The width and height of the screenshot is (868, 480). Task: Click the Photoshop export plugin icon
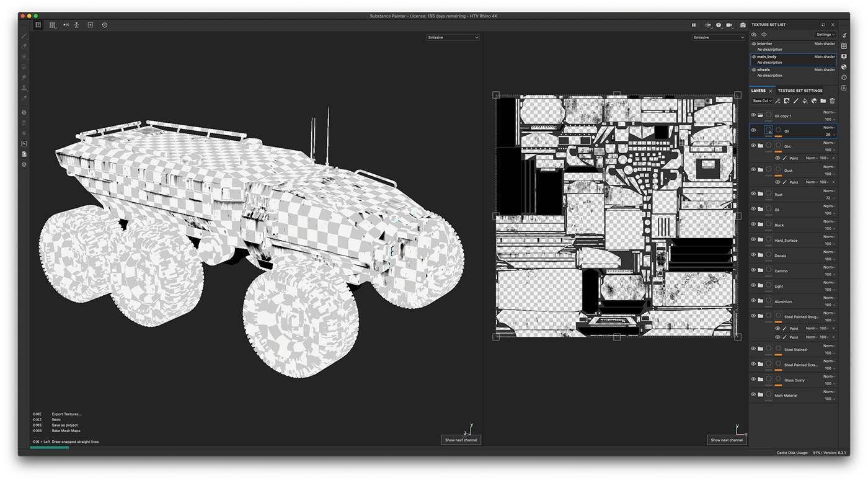click(24, 143)
